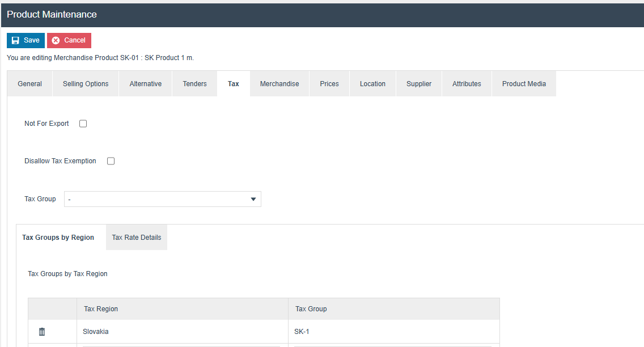
Task: Open the Product Media tab
Action: click(x=524, y=84)
